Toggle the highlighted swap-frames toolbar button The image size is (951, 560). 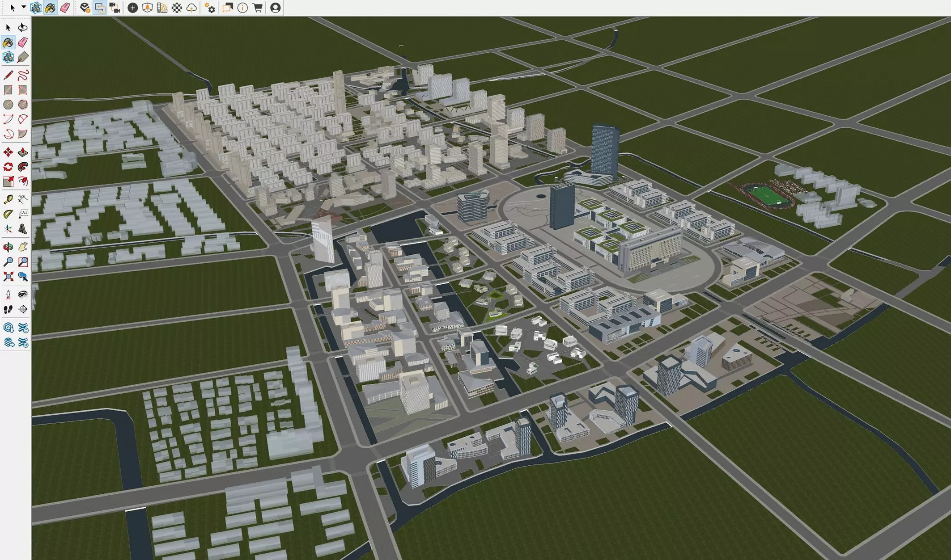[x=100, y=8]
